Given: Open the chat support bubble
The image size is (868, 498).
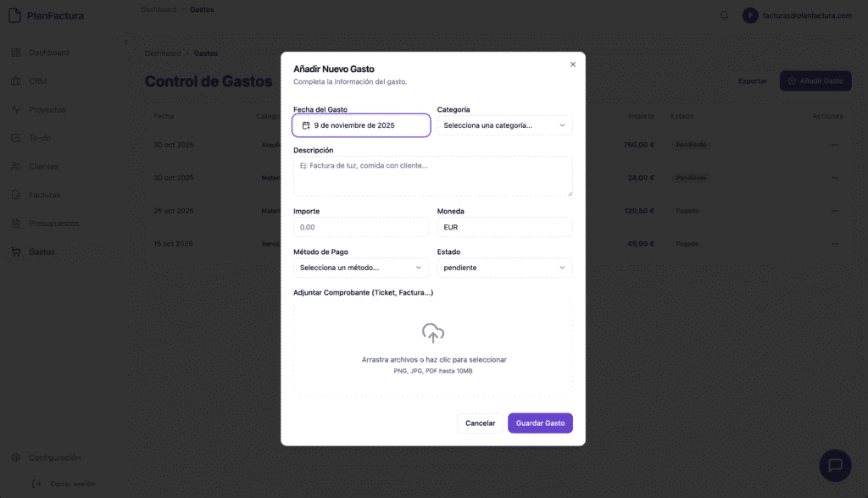Looking at the screenshot, I should tap(834, 465).
